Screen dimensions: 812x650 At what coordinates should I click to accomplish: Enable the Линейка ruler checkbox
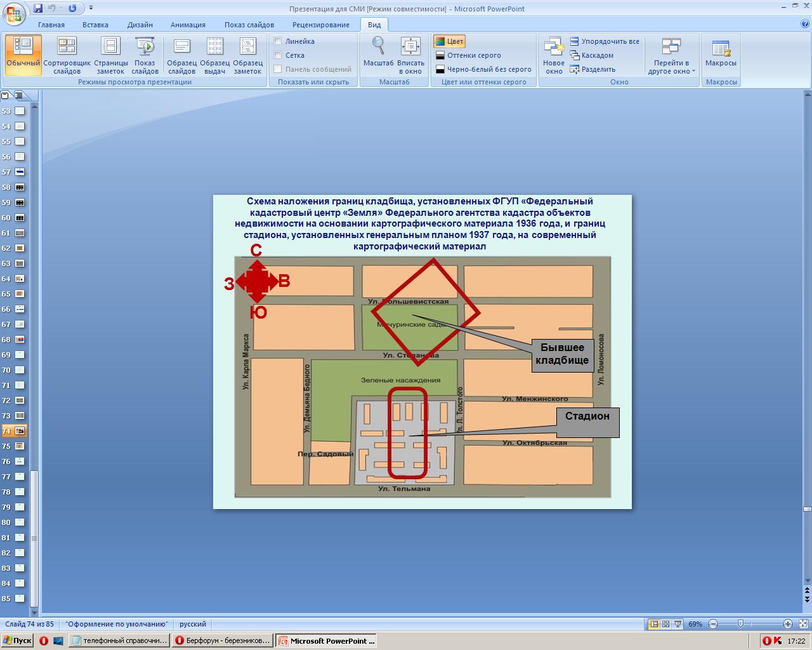[278, 41]
